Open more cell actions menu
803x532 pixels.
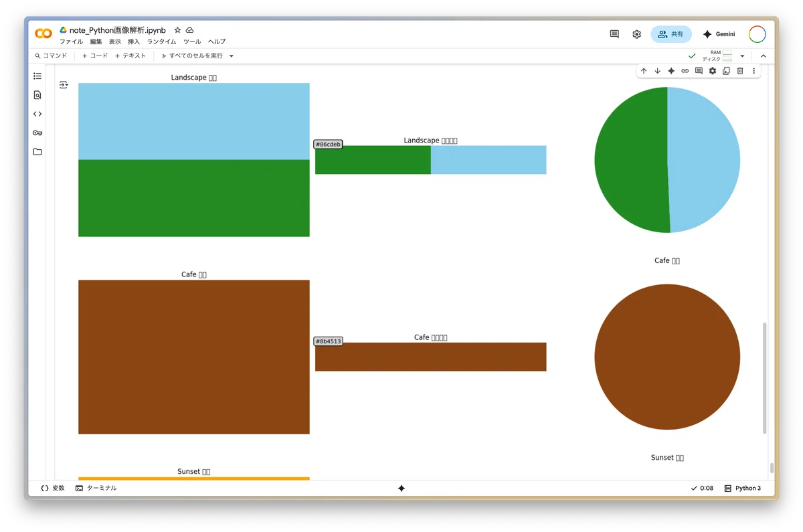(x=753, y=71)
